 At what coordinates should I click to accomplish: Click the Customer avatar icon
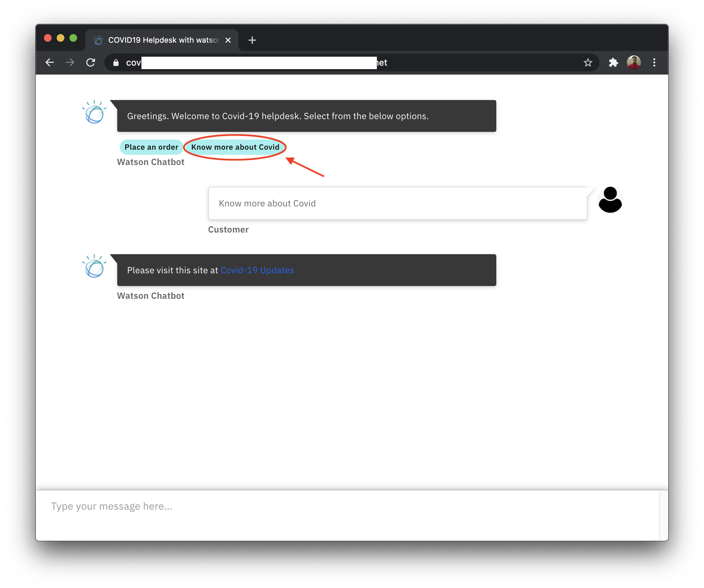coord(610,200)
